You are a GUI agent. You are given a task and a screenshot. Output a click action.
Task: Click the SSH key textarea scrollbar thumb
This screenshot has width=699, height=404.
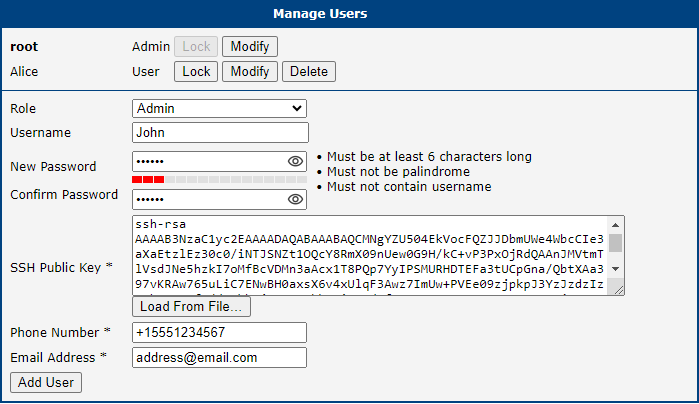tap(616, 243)
